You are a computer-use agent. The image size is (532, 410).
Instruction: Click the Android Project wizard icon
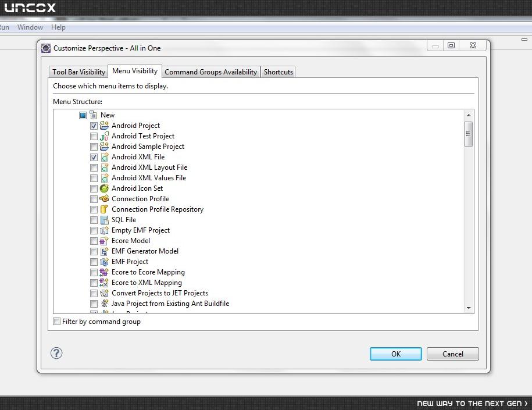tap(104, 126)
